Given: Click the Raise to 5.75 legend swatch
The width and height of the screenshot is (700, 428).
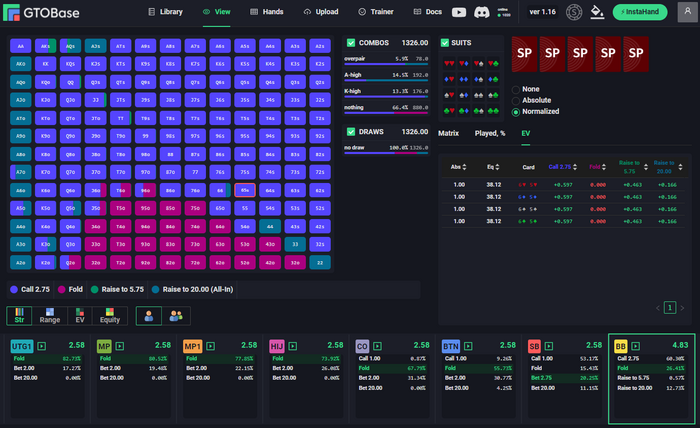Looking at the screenshot, I should (94, 290).
